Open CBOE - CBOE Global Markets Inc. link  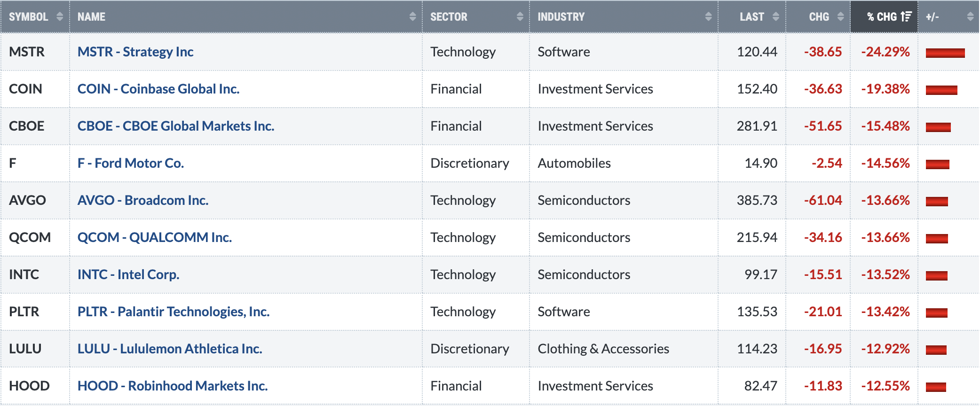176,126
